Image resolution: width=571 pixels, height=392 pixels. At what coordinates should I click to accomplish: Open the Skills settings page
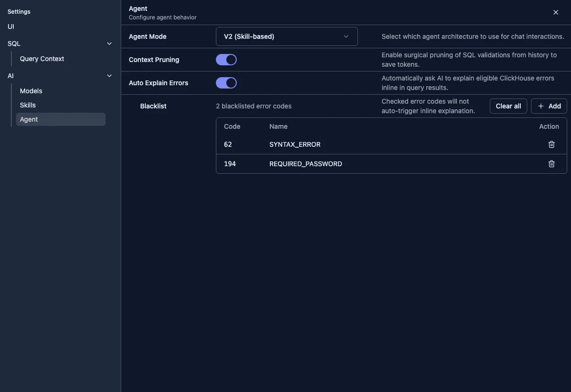tap(27, 105)
